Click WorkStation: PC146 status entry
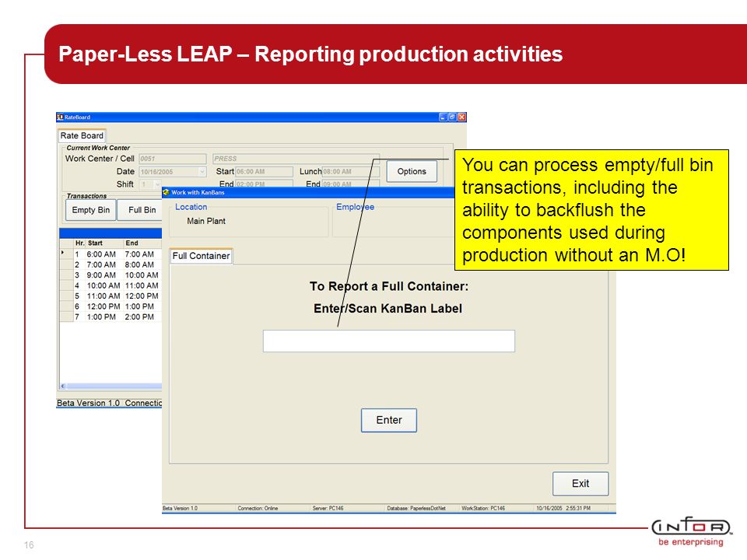This screenshot has width=747, height=560. point(483,509)
